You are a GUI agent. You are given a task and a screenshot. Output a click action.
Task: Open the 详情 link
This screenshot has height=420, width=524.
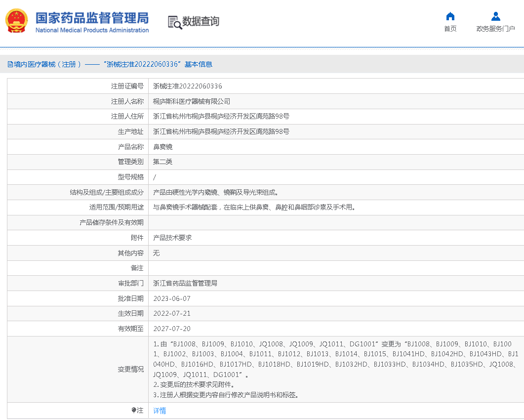coord(160,411)
